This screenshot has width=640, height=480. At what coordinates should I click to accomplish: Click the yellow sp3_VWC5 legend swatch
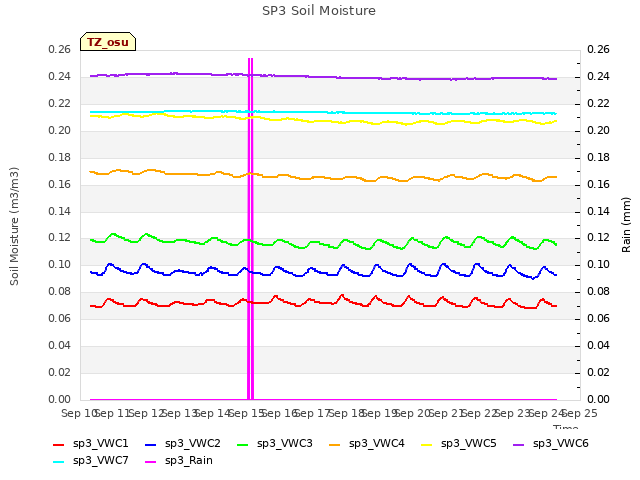pos(427,445)
